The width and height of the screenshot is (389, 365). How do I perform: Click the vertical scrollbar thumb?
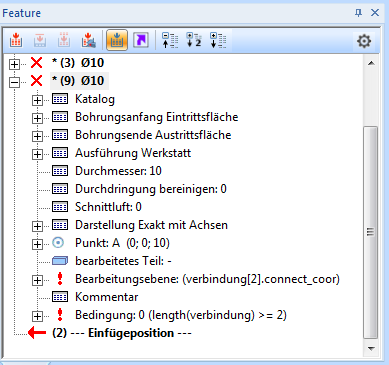(x=370, y=232)
